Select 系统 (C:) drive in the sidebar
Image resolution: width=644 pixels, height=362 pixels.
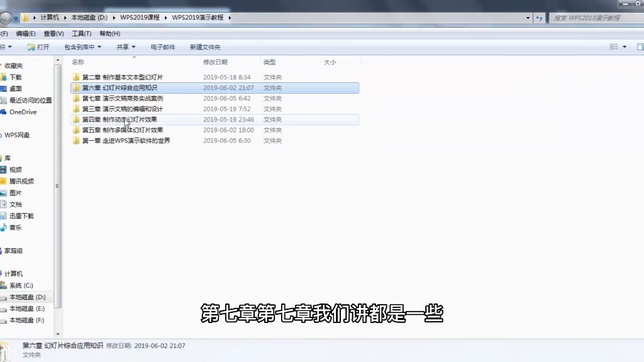[21, 285]
